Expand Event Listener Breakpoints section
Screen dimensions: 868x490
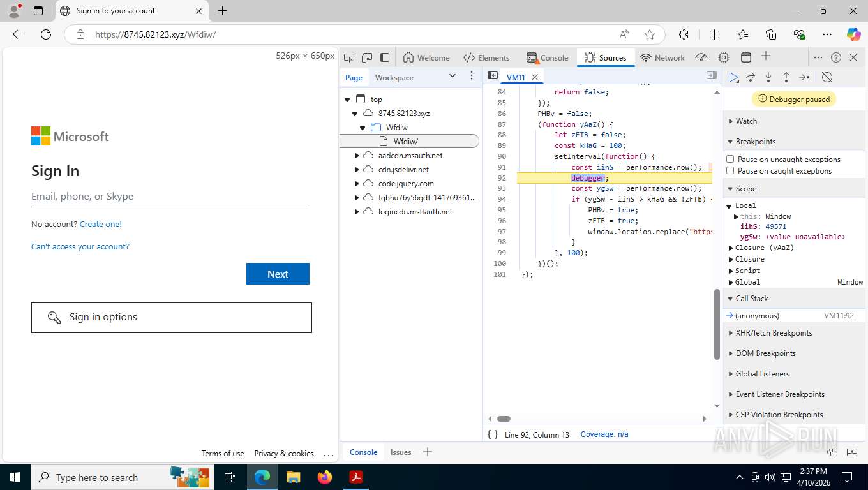click(780, 394)
